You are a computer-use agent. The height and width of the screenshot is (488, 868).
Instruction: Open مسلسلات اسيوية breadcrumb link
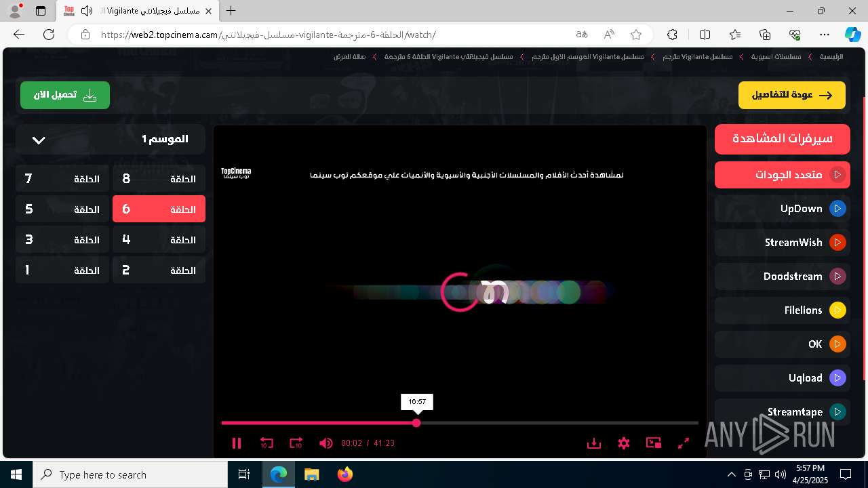coord(776,57)
